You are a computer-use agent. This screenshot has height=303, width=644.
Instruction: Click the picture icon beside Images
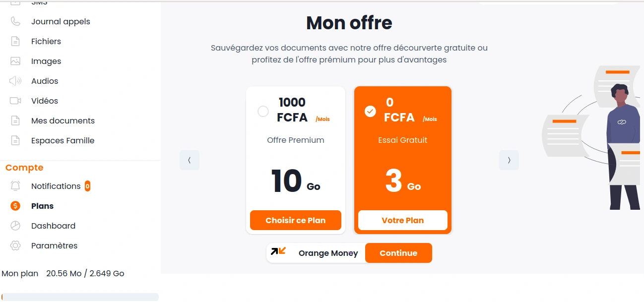[x=15, y=61]
